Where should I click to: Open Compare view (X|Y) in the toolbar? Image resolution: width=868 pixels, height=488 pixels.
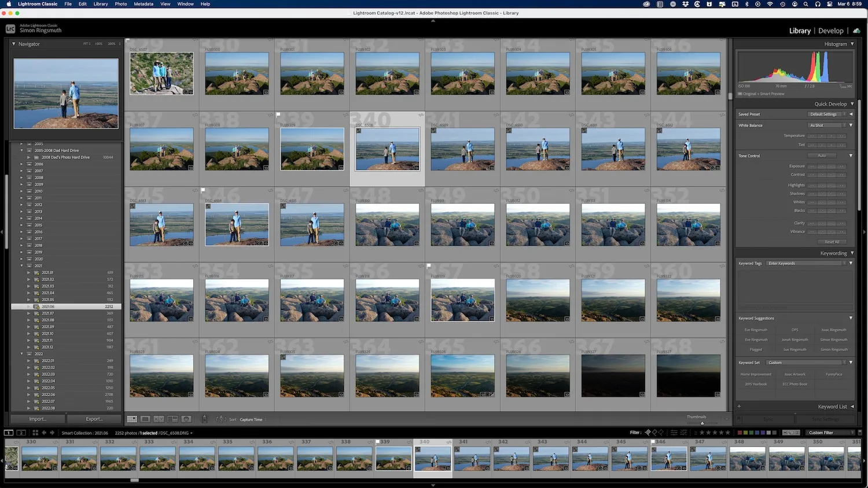click(x=159, y=419)
